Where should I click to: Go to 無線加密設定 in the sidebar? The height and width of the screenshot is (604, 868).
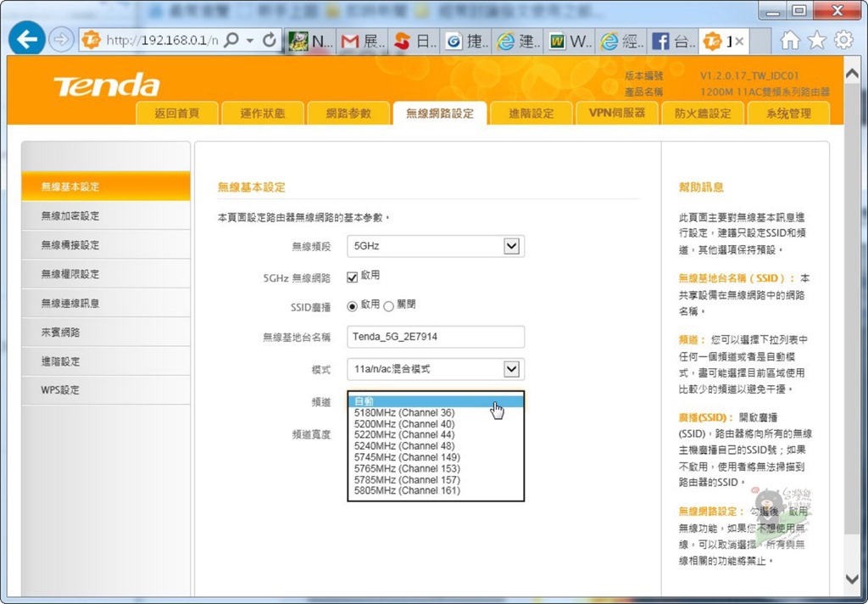pos(70,216)
